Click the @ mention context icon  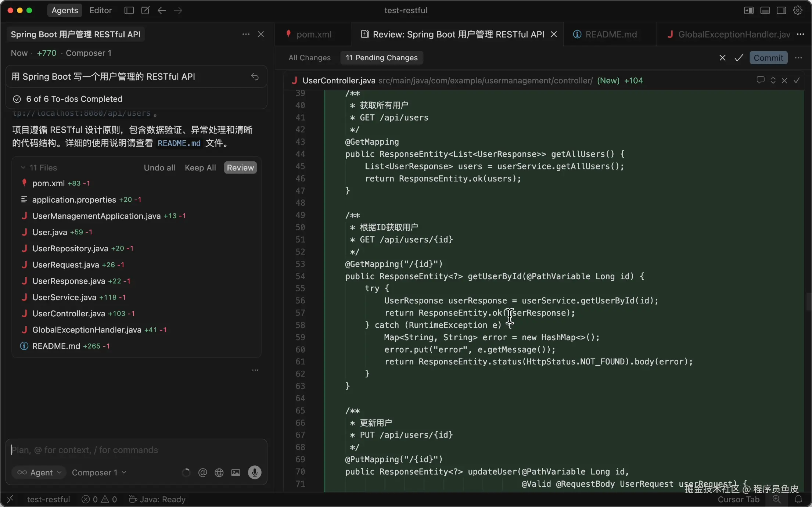202,472
